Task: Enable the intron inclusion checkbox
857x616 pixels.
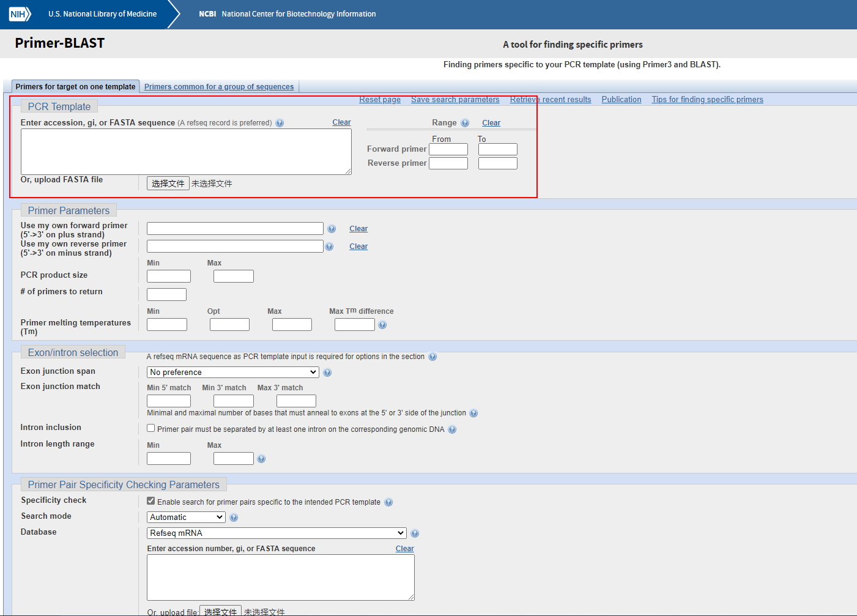Action: point(151,428)
